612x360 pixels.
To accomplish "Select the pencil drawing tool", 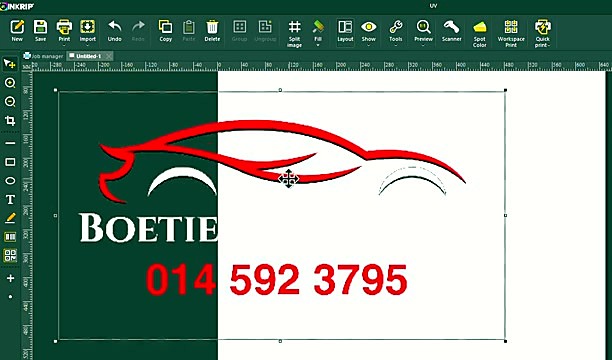I will (x=10, y=218).
